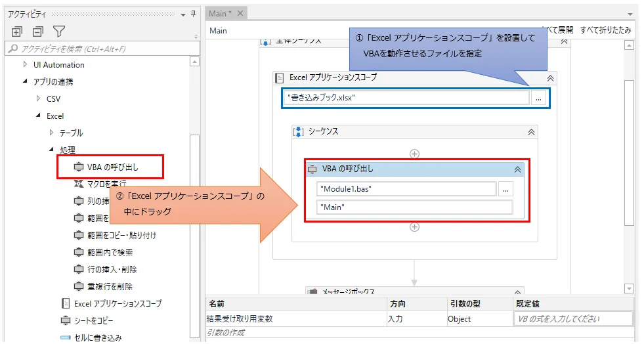
Task: Click the シートをコピー activity icon
Action: (65, 320)
